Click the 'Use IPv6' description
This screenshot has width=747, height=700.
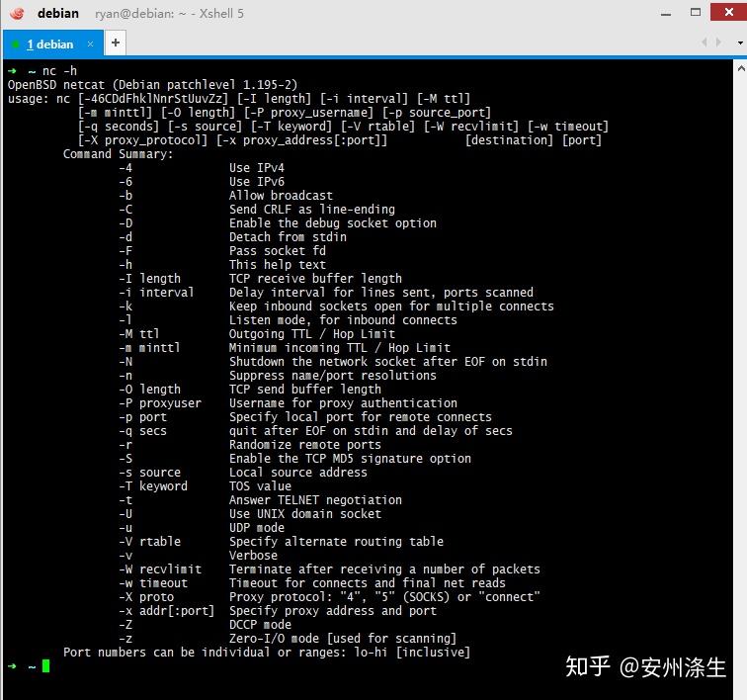pyautogui.click(x=257, y=182)
